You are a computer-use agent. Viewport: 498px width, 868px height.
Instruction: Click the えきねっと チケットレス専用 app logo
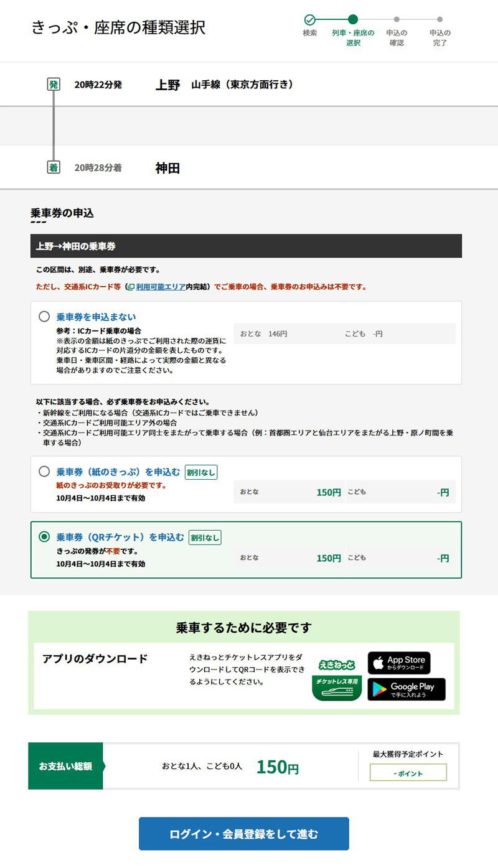click(336, 679)
